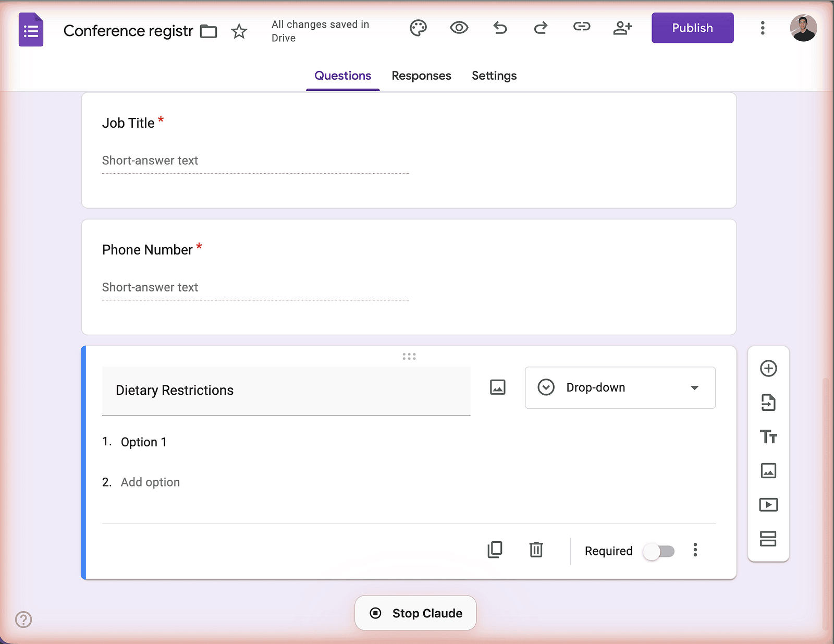Open the Settings tab
834x644 pixels.
click(494, 76)
